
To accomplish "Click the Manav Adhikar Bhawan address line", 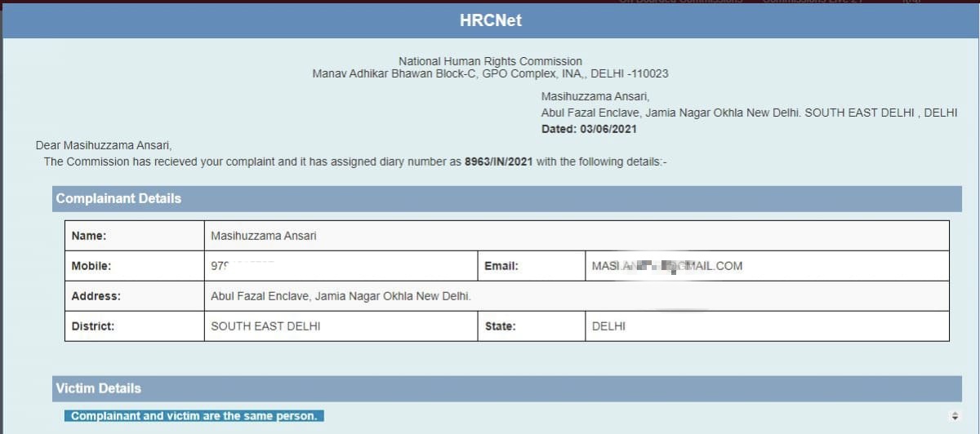I will click(x=490, y=73).
